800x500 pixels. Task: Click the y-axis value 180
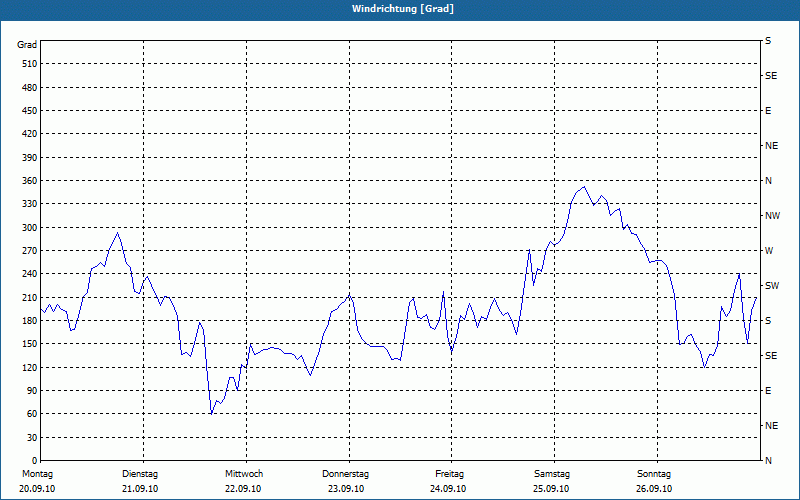[x=30, y=321]
